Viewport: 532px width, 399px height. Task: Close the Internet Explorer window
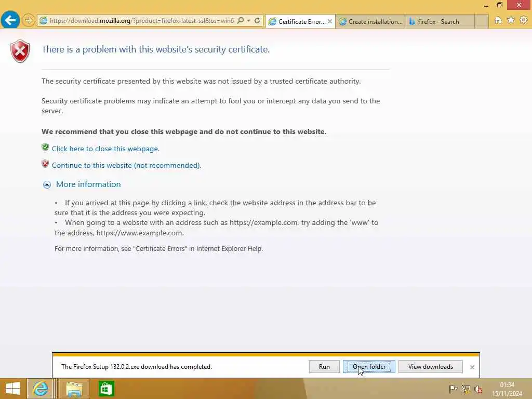pyautogui.click(x=519, y=5)
